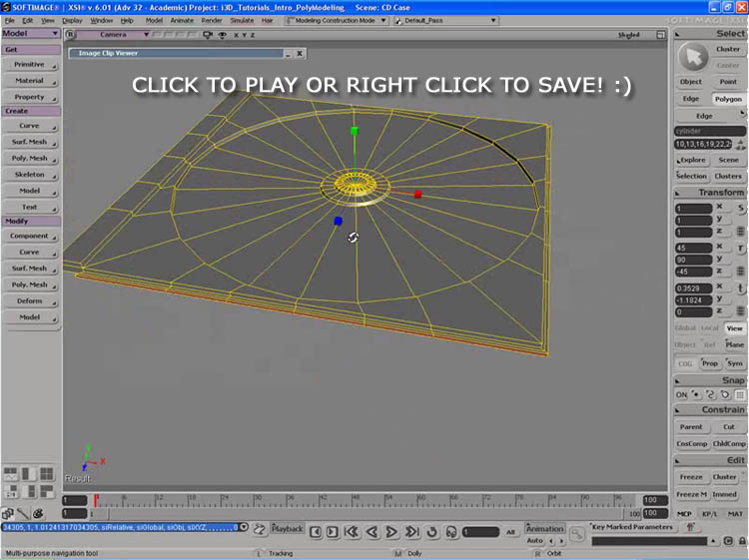Toggle the Snap ON button

pyautogui.click(x=682, y=394)
